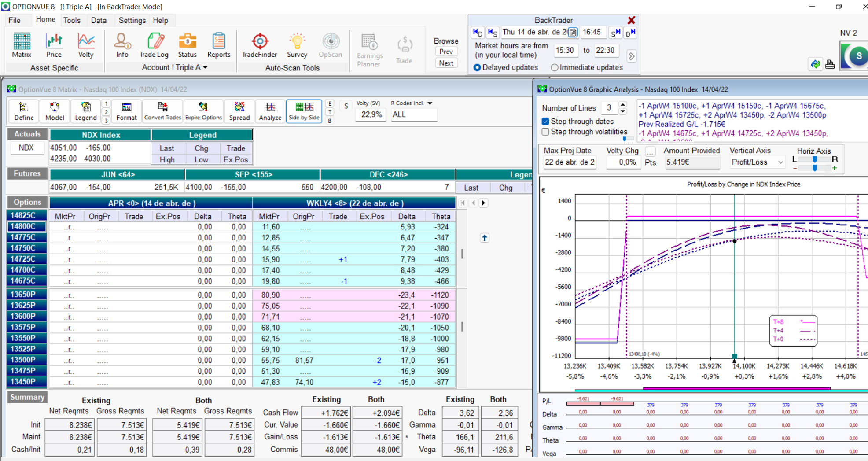Open the Data menu

coord(99,20)
